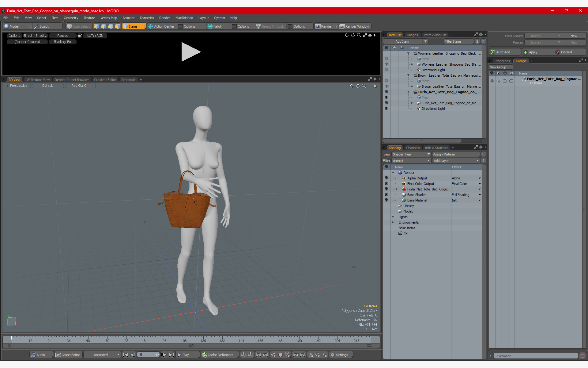Activate Items selection mode
This screenshot has height=368, width=588.
tap(134, 26)
